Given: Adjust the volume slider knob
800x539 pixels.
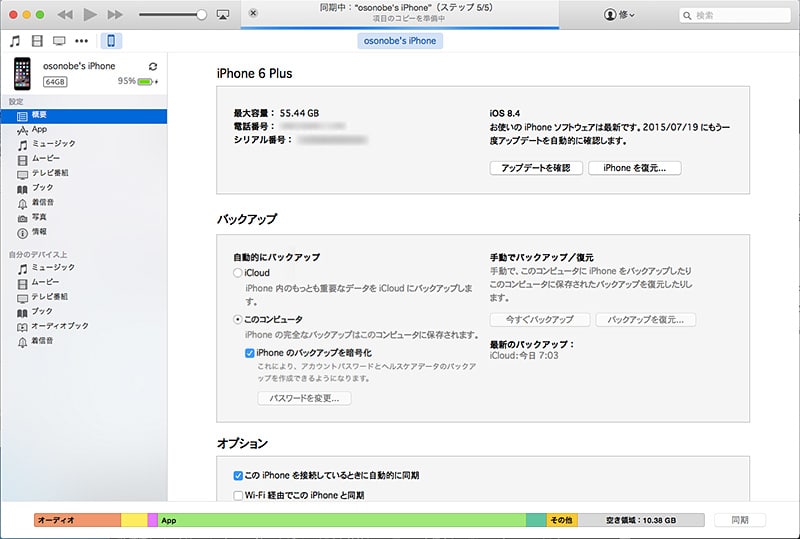Looking at the screenshot, I should point(202,15).
